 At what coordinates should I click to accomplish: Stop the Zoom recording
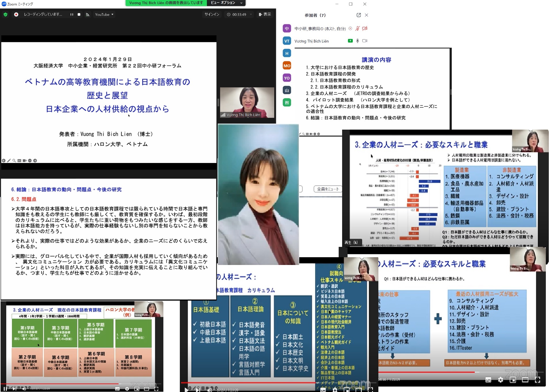click(x=79, y=14)
